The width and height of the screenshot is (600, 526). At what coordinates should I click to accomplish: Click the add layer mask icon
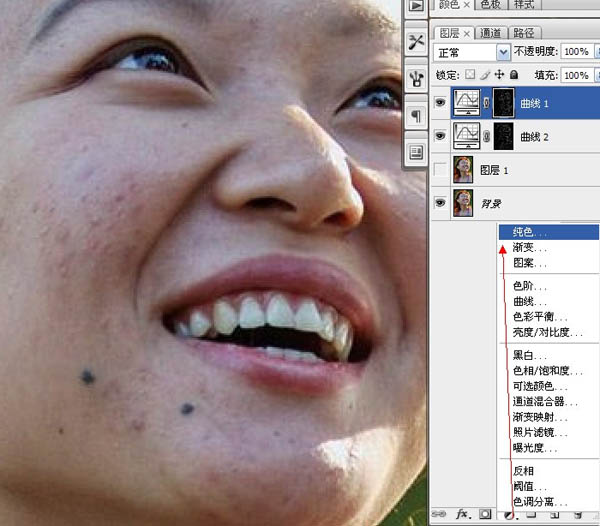pos(486,515)
